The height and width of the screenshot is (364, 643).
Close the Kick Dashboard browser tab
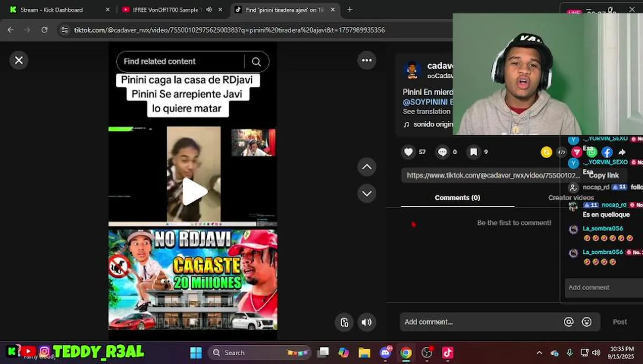[108, 10]
